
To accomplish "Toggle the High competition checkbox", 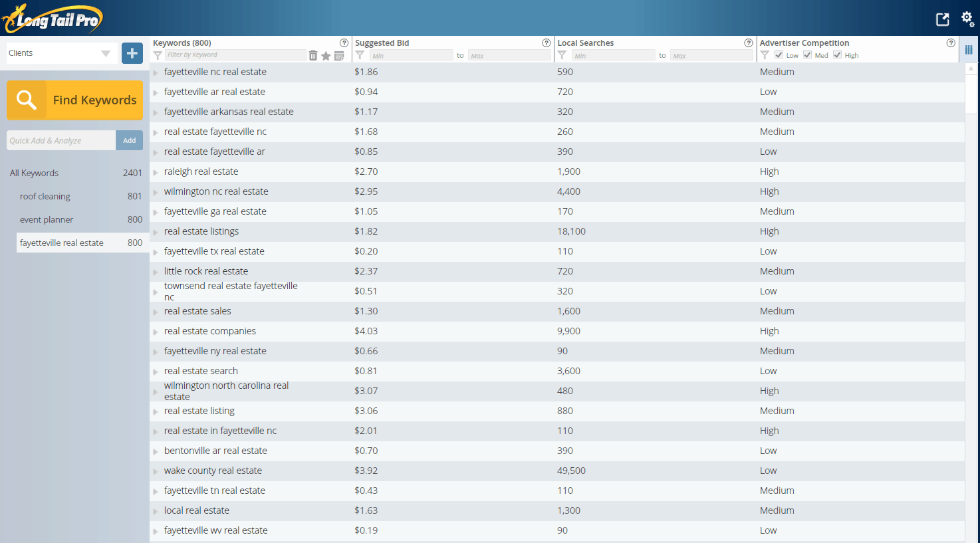I will [x=837, y=55].
